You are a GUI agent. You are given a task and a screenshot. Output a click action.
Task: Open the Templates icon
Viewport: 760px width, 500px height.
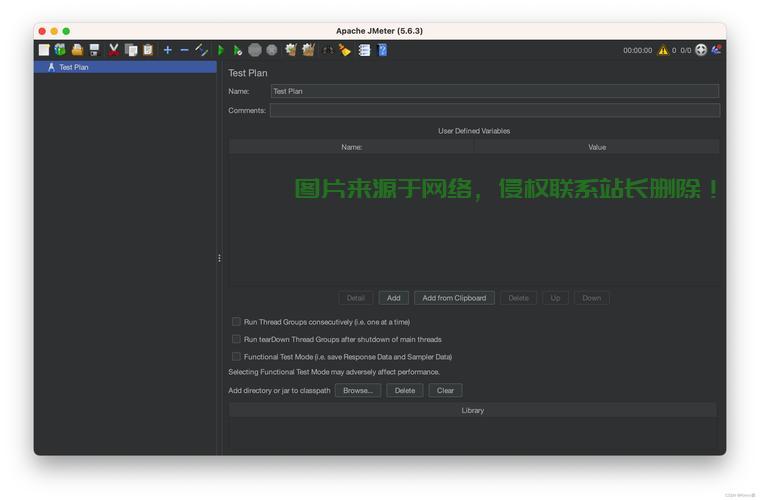click(x=60, y=49)
